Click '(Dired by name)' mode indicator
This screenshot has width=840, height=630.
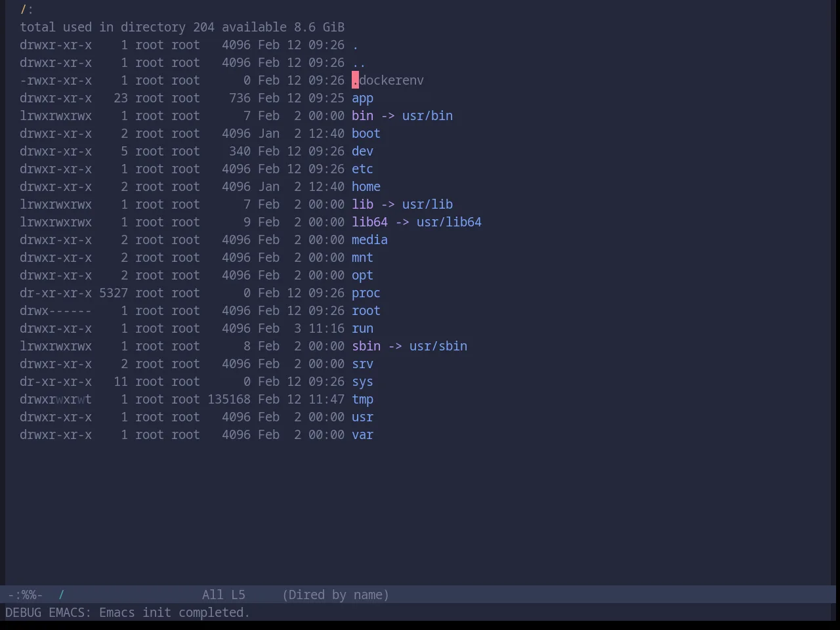pos(335,595)
